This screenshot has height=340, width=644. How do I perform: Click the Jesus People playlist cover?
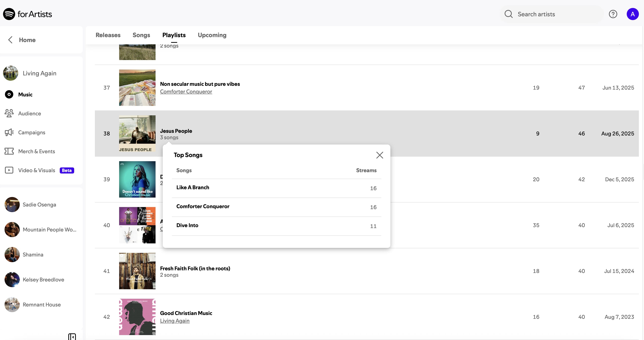[137, 134]
